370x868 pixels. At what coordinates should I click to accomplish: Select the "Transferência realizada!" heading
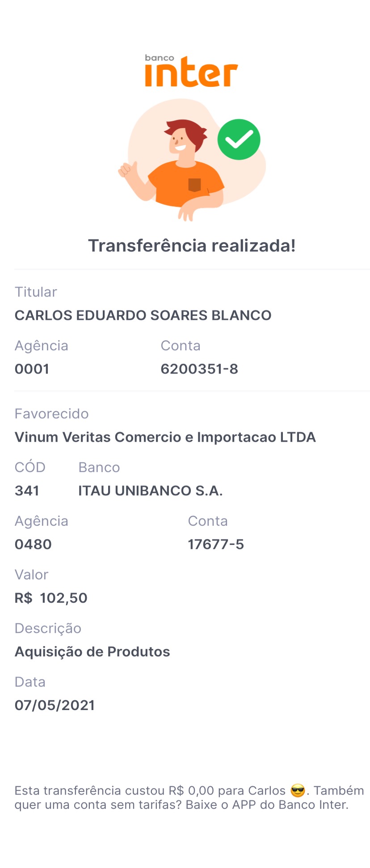click(x=192, y=246)
